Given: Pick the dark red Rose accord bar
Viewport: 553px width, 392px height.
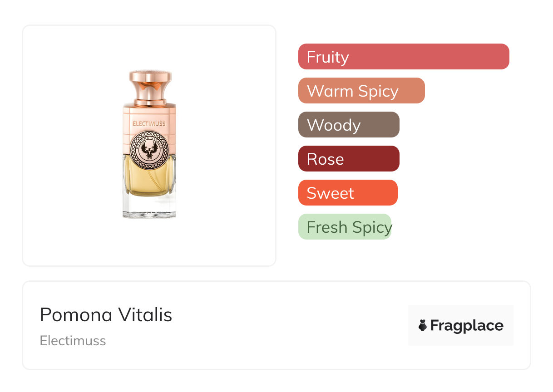Looking at the screenshot, I should coord(349,159).
